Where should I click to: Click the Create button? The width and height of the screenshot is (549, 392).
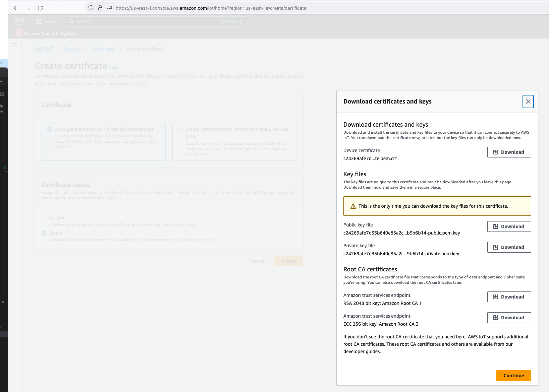tap(289, 261)
